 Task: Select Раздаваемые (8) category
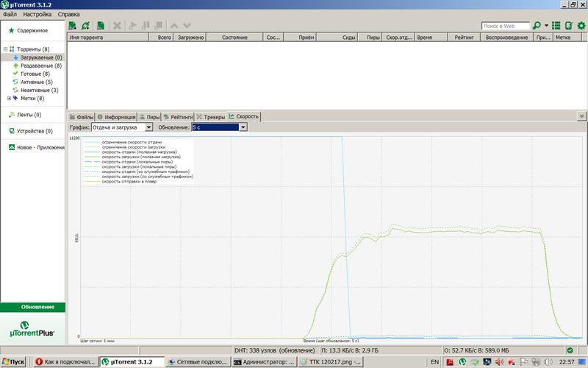click(41, 66)
